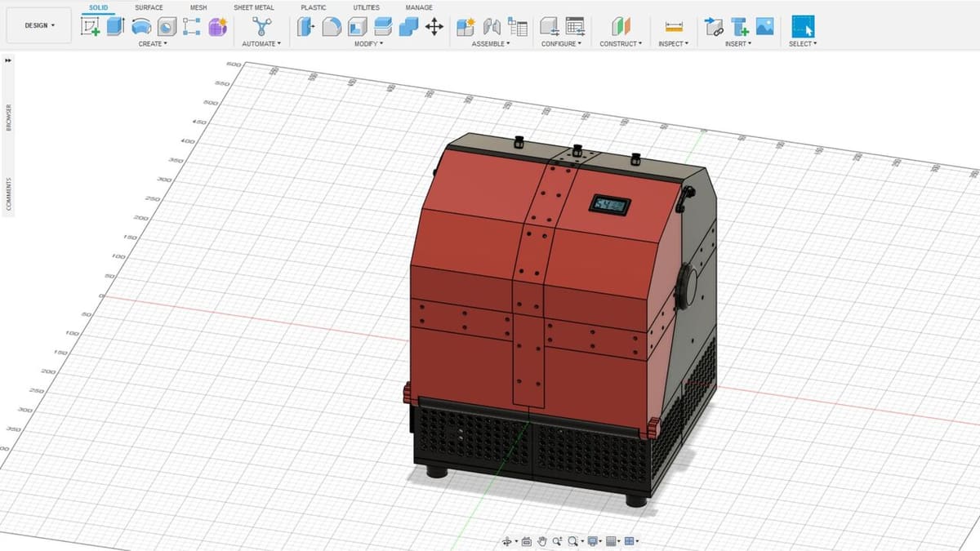Click the Insert Derive icon
Viewport: 980px width, 551px height.
click(x=713, y=27)
